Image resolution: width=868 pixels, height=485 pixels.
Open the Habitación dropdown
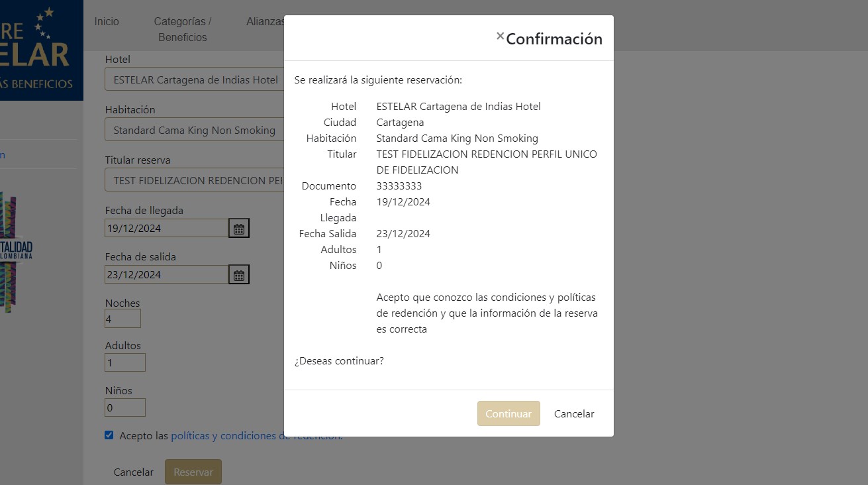(x=195, y=130)
